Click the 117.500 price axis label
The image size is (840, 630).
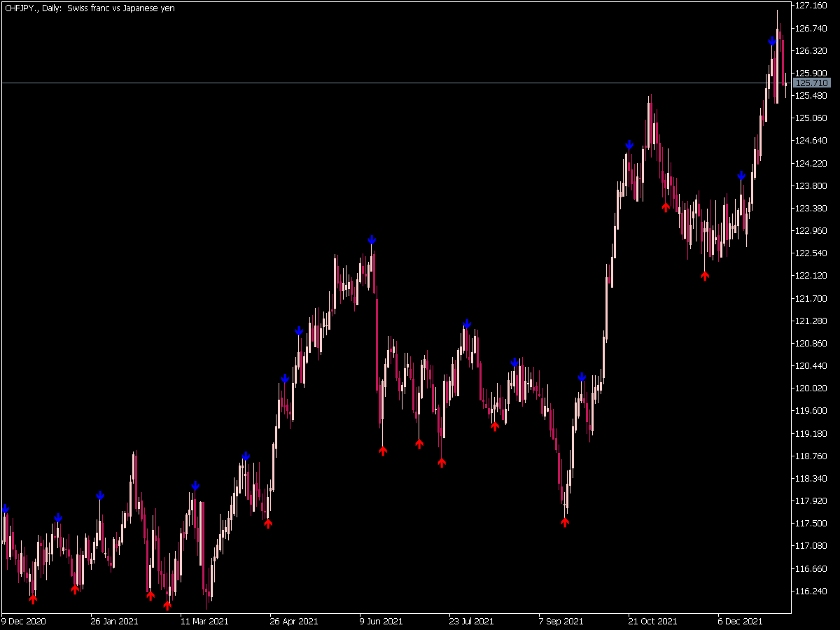coord(812,523)
